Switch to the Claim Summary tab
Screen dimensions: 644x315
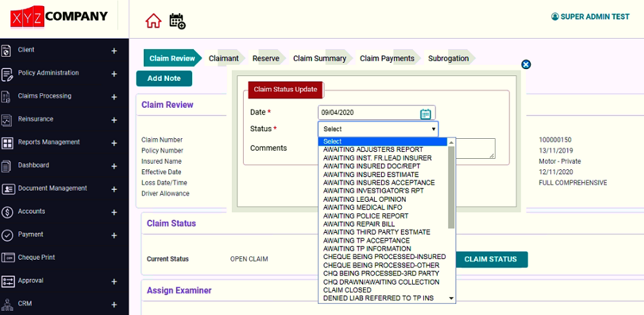click(320, 59)
